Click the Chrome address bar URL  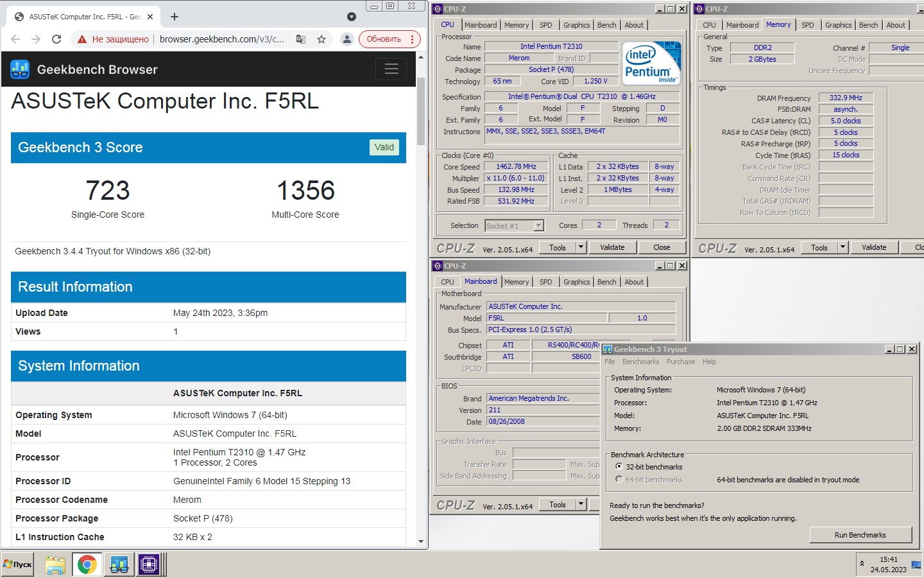(x=222, y=39)
